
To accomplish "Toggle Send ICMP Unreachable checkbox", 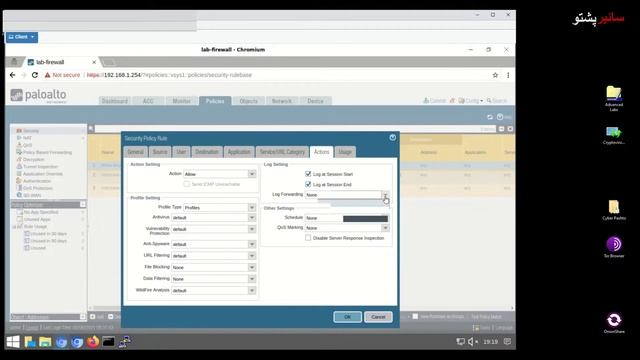I will (187, 184).
